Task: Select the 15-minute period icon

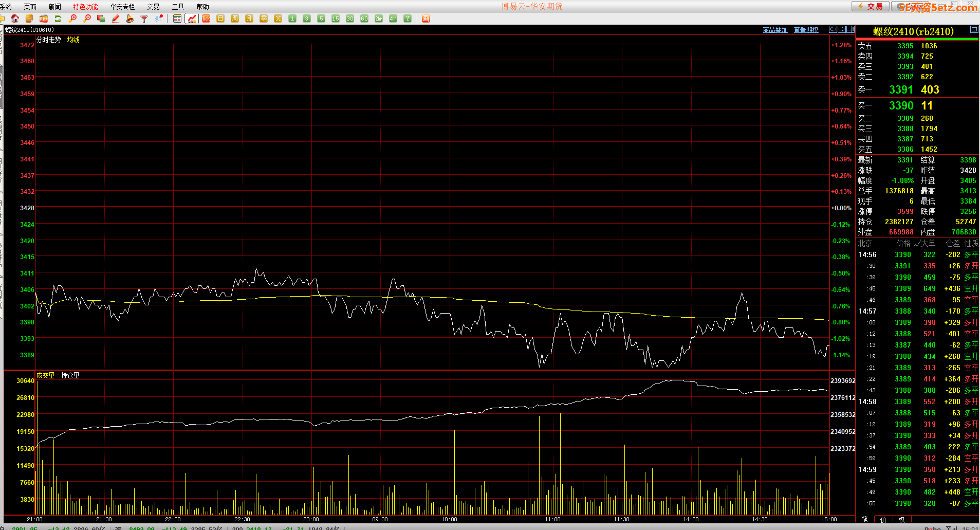Action: [336, 19]
